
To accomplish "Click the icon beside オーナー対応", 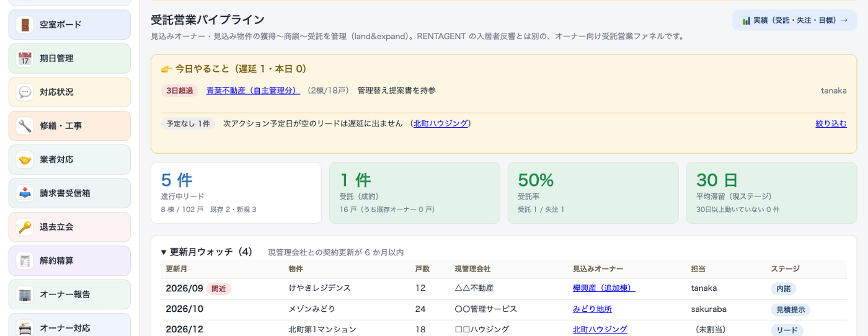I will pyautogui.click(x=25, y=328).
